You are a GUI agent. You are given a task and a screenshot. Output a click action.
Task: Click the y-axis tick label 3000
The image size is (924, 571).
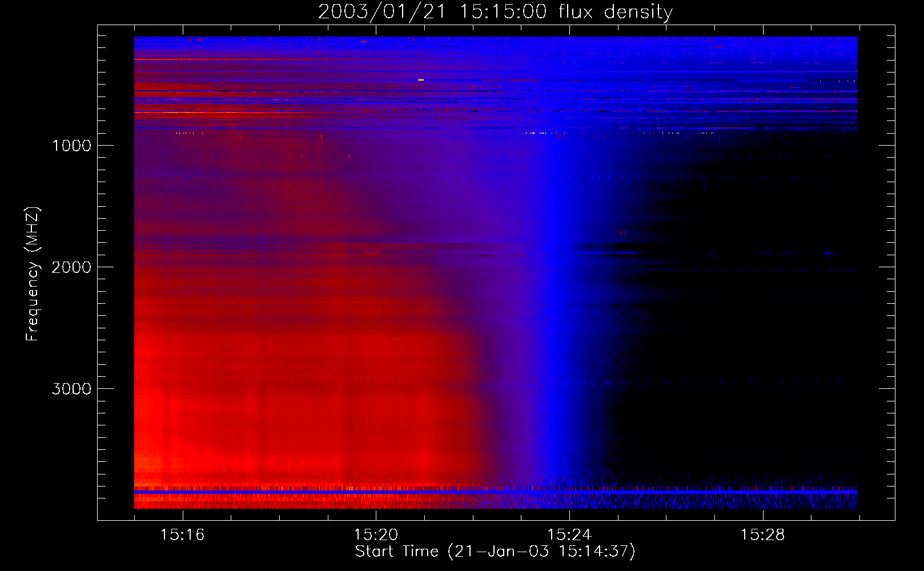(x=71, y=389)
